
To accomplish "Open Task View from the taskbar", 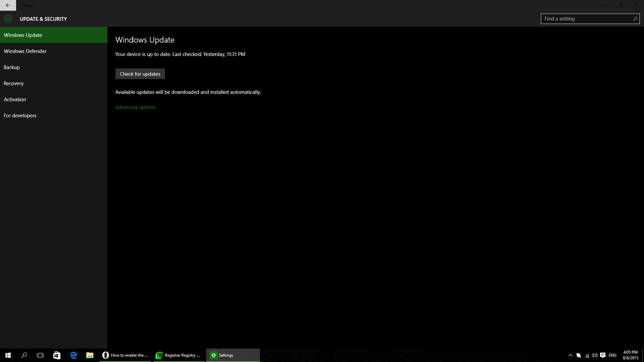I will click(x=40, y=355).
